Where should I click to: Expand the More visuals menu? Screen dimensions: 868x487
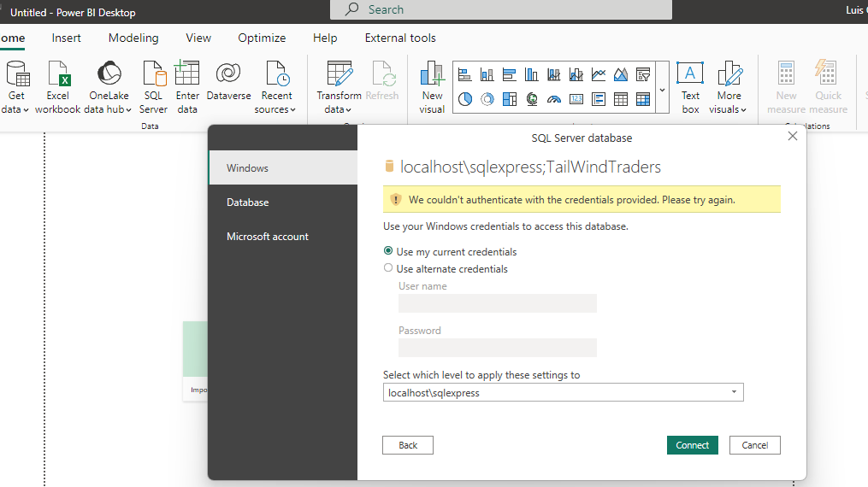pos(728,109)
